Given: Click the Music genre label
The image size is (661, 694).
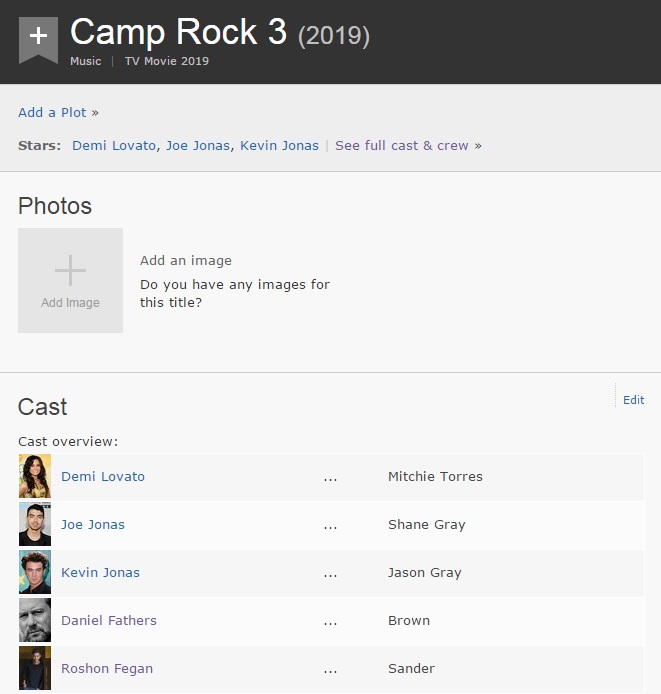Looking at the screenshot, I should (x=85, y=61).
